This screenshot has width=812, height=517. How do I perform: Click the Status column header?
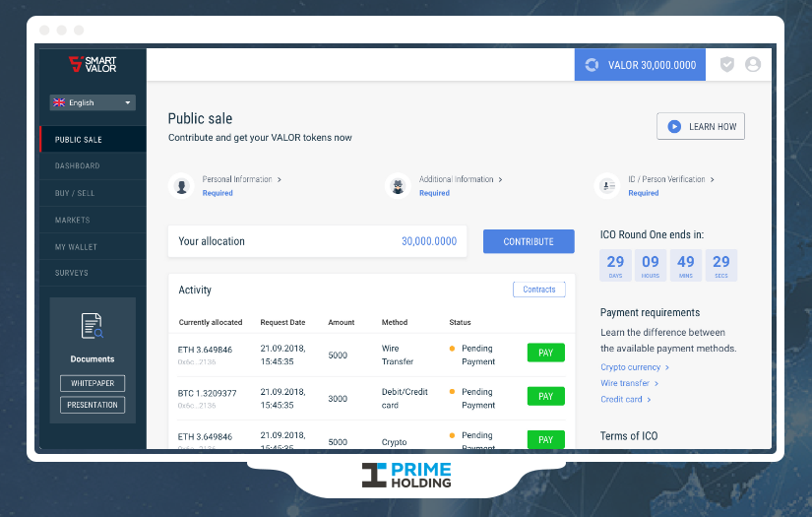click(460, 322)
